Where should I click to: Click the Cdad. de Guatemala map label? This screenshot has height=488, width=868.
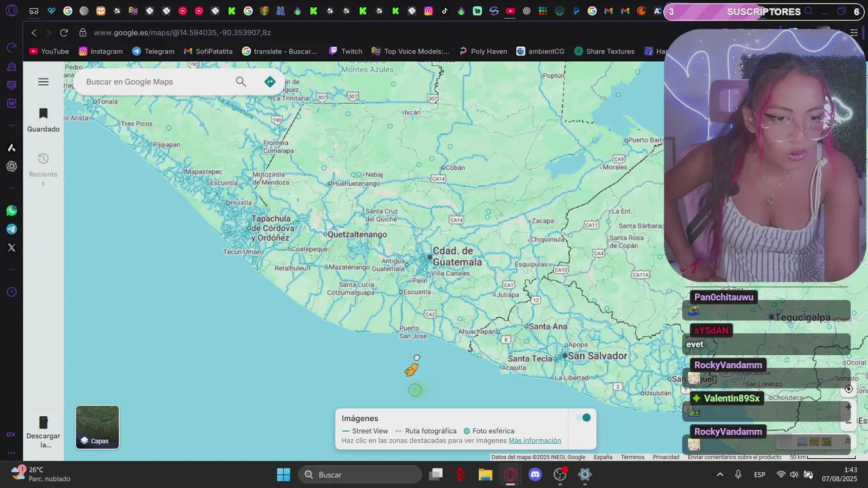pyautogui.click(x=457, y=257)
